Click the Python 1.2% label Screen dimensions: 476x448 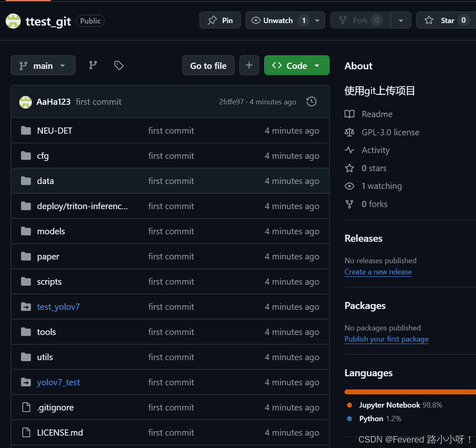(x=380, y=419)
